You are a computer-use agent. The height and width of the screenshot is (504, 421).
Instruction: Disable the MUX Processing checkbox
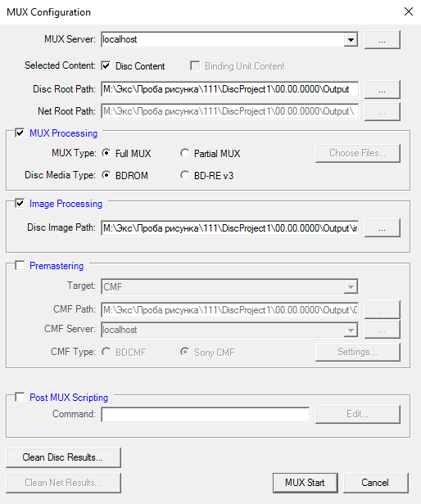tap(20, 133)
